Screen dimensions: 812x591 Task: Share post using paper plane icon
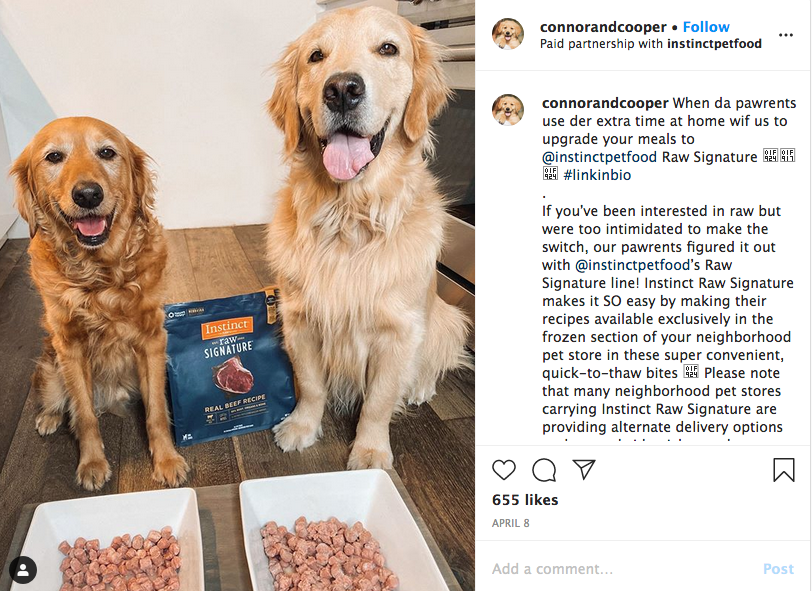click(x=584, y=469)
